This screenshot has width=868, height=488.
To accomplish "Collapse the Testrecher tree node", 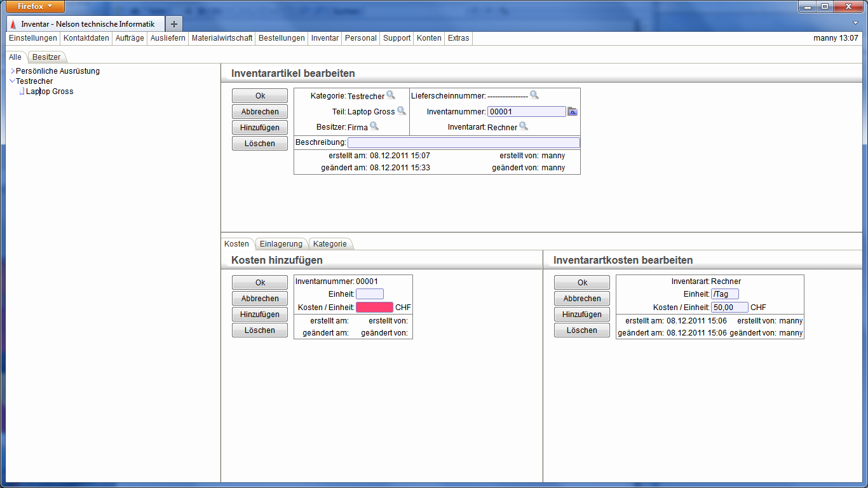I will pos(12,81).
